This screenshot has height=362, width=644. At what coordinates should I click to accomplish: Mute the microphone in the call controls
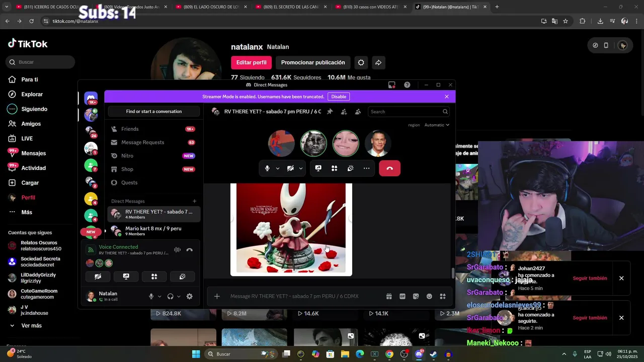click(x=267, y=168)
